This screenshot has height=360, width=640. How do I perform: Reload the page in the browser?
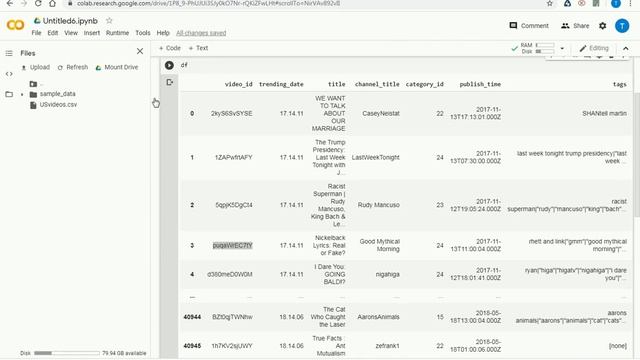point(38,3)
